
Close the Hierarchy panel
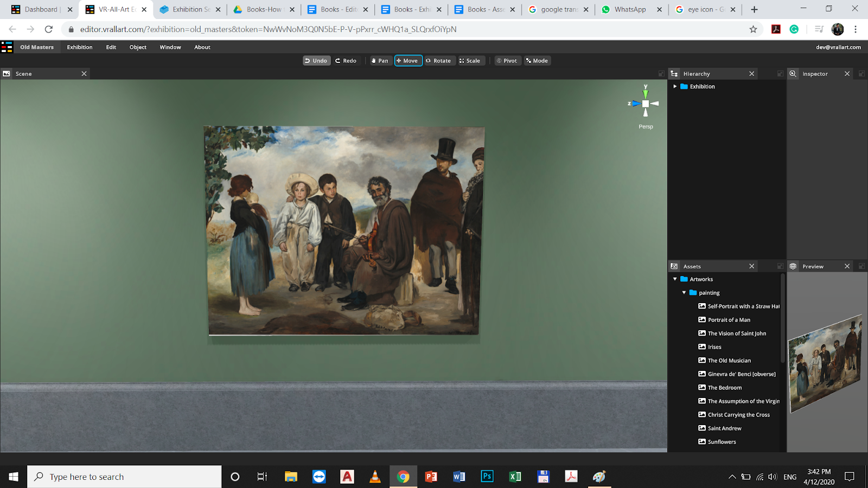tap(752, 74)
